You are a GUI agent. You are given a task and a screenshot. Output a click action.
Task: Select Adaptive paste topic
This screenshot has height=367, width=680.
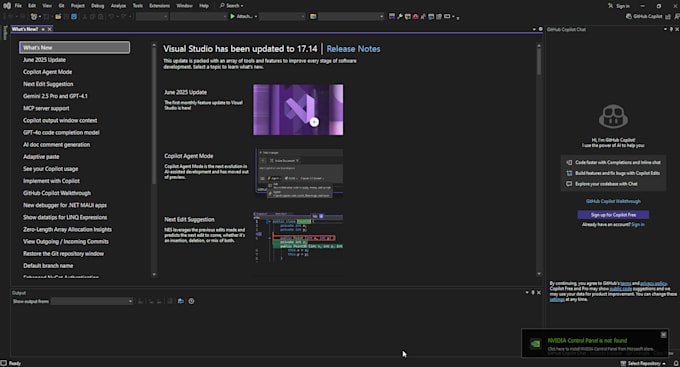point(41,157)
